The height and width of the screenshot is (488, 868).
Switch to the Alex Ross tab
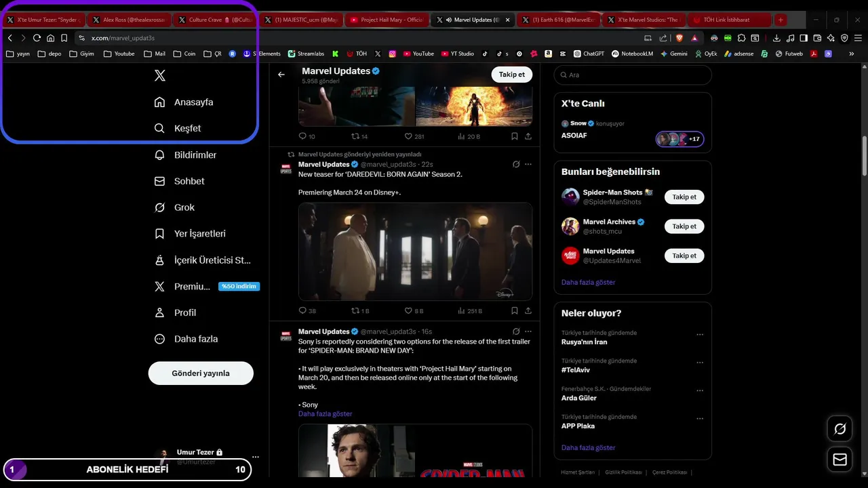coord(127,20)
